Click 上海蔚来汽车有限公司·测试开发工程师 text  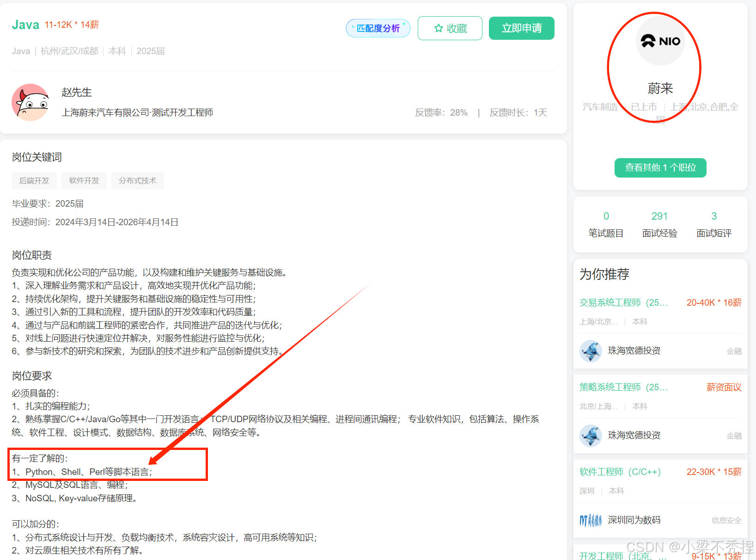pyautogui.click(x=137, y=113)
